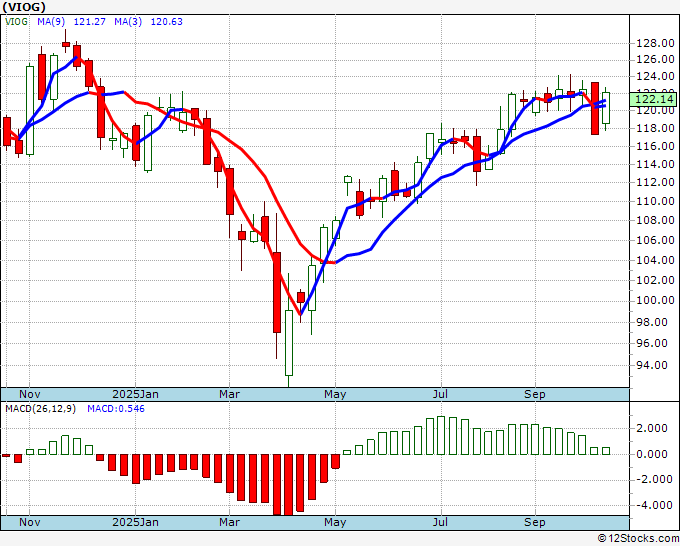Select 2025Jan on the MACD panel time axis
Screen dimensions: 680x546
tap(135, 522)
